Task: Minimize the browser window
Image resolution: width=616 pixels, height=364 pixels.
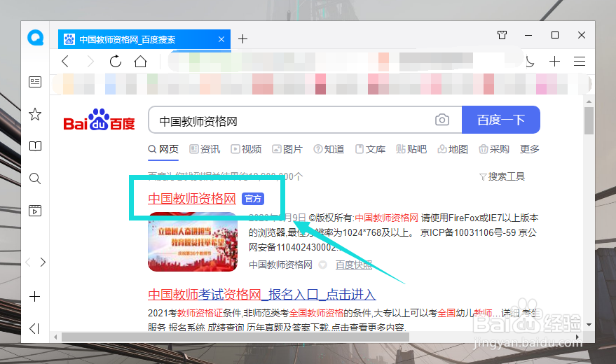Action: pyautogui.click(x=528, y=35)
